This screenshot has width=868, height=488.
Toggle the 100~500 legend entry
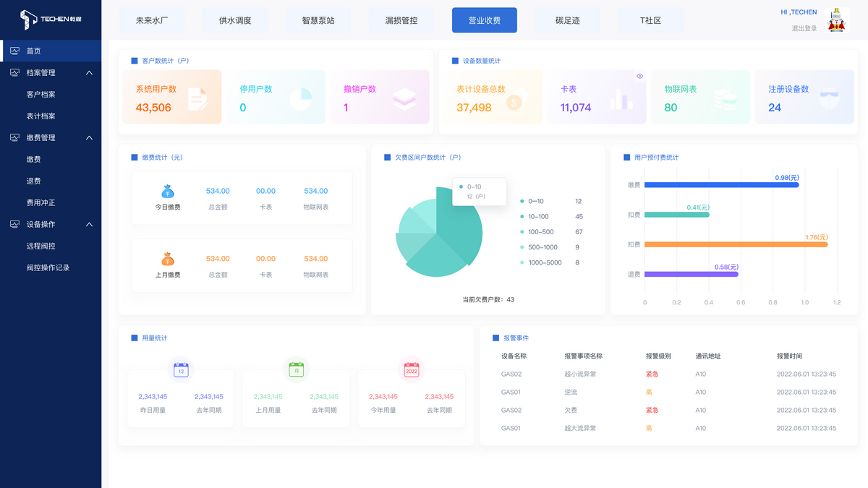(x=540, y=232)
